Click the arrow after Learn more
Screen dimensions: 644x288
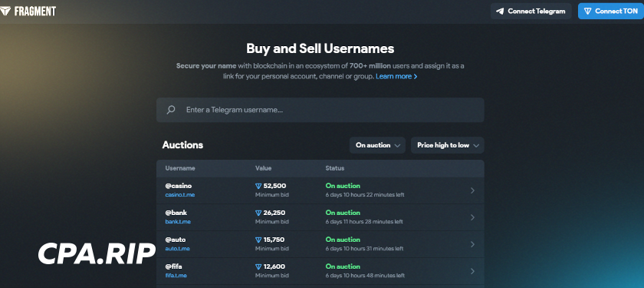click(x=416, y=77)
